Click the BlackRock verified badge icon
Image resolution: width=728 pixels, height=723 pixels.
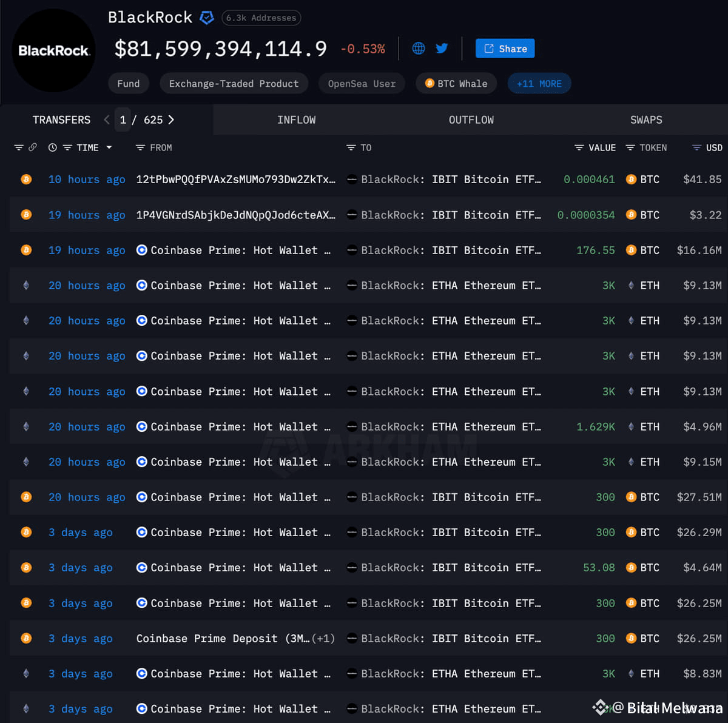coord(207,18)
